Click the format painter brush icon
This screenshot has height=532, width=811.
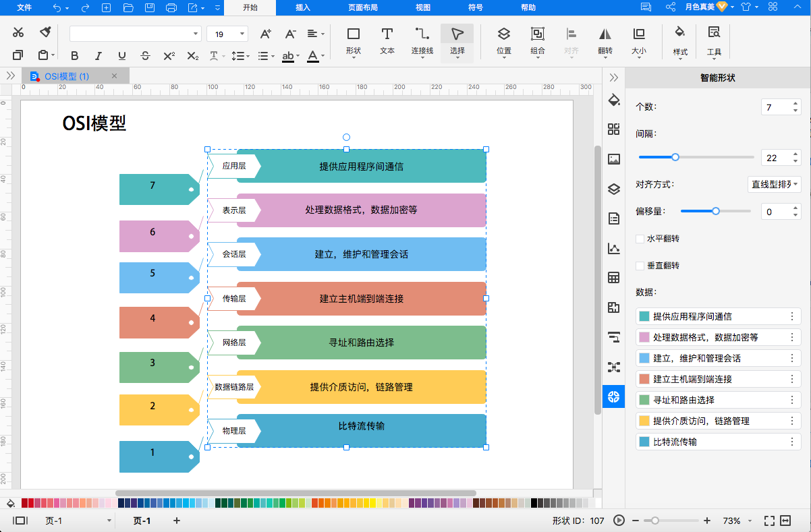click(45, 32)
